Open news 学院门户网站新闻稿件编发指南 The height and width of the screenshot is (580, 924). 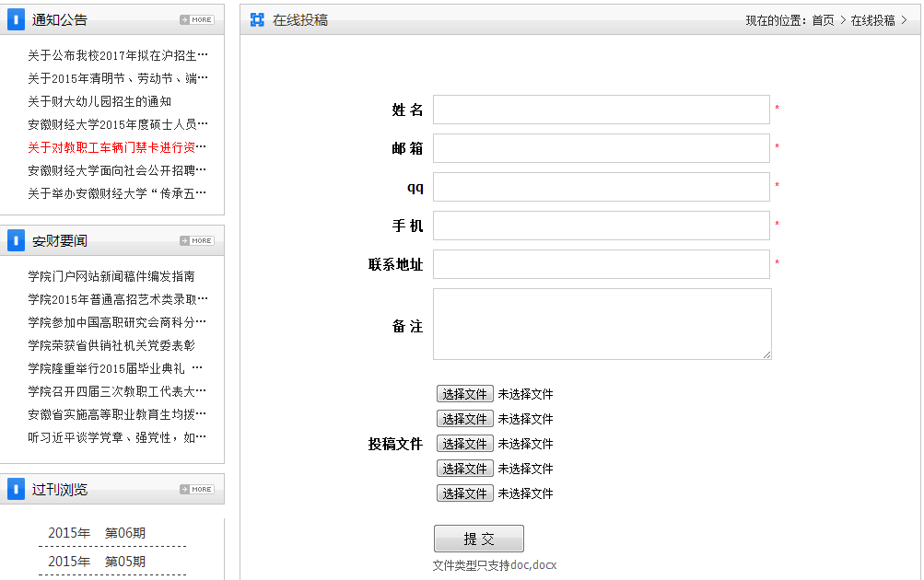point(111,276)
